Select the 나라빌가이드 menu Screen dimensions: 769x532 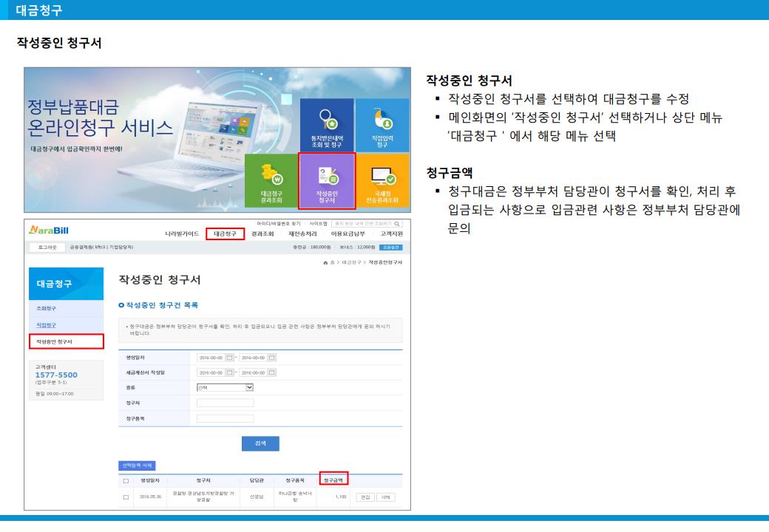pos(182,234)
